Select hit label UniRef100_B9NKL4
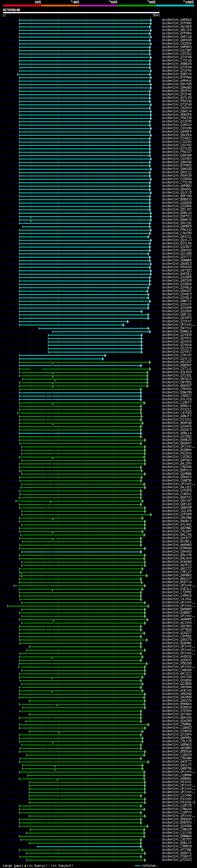This screenshot has height=868, width=197. point(177,331)
